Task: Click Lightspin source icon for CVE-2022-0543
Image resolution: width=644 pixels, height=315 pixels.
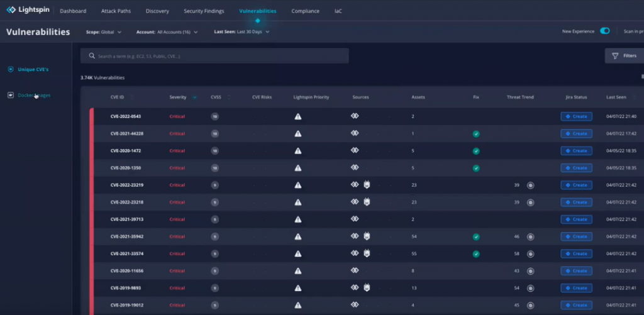Action: [355, 116]
